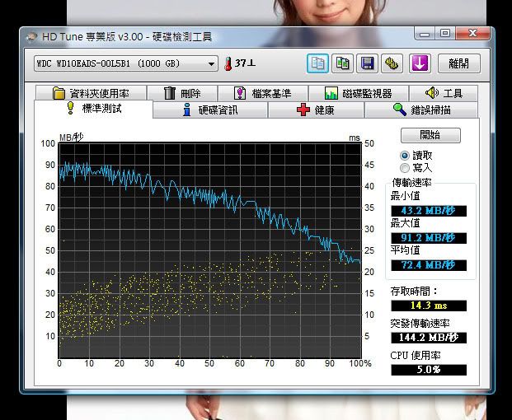The width and height of the screenshot is (512, 420).
Task: Open the 檔案基準 file benchmark tab
Action: (x=259, y=93)
